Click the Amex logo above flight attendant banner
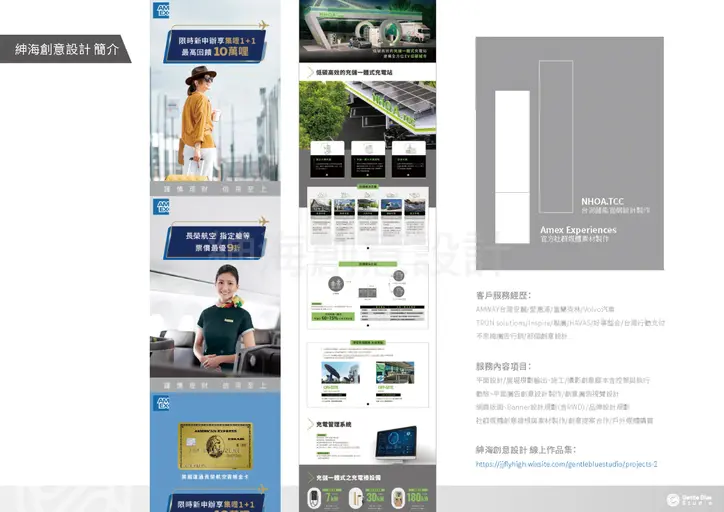Viewport: 724px width, 512px height. pos(163,206)
